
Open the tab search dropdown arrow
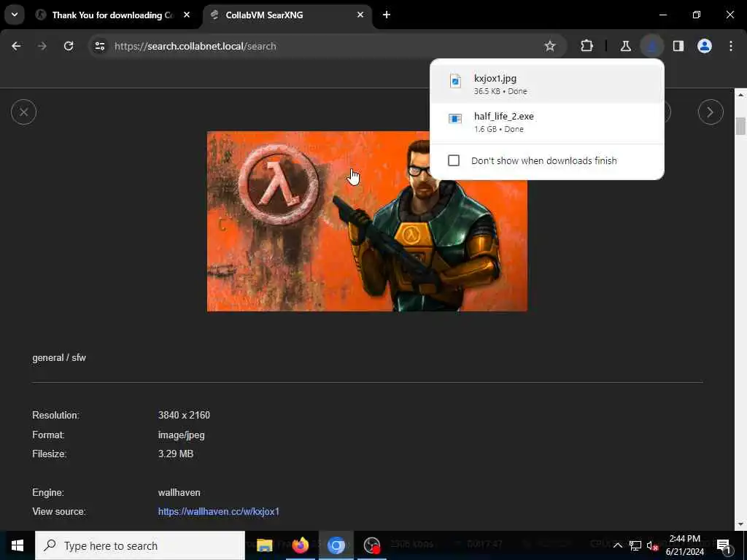pyautogui.click(x=15, y=15)
